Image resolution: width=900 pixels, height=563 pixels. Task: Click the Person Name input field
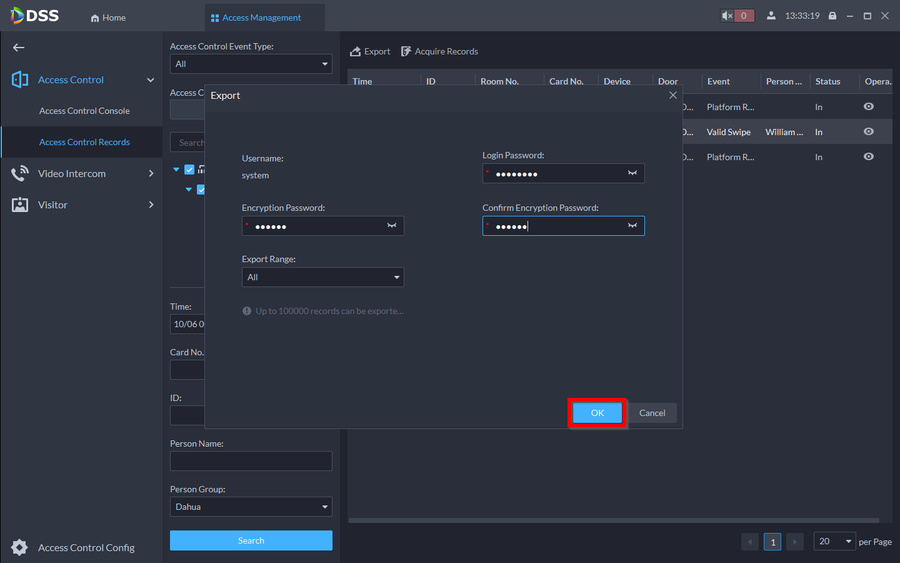pos(251,461)
